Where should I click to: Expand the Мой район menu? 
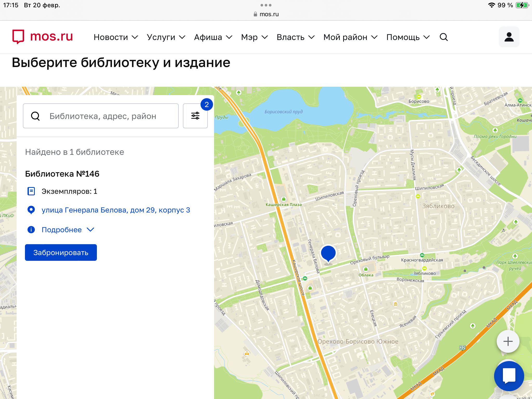(x=350, y=37)
